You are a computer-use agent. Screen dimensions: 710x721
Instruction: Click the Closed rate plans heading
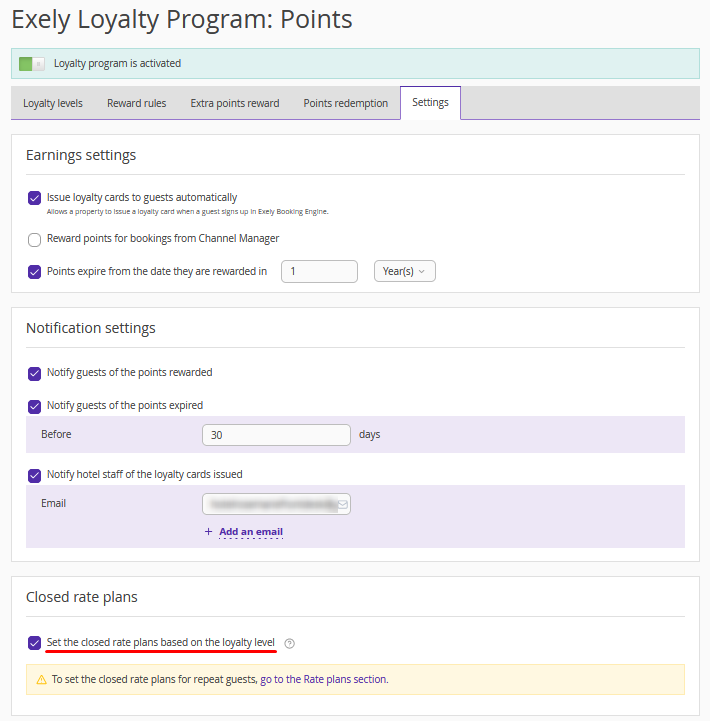point(82,597)
